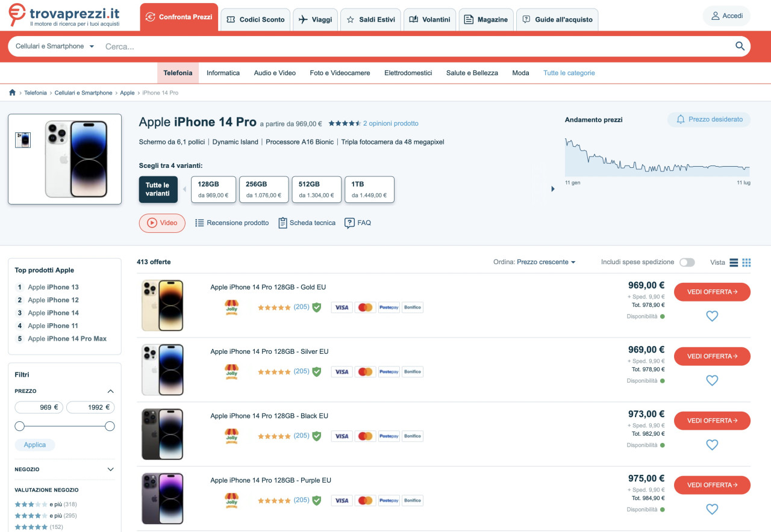Open Cellulari e Smartphone category dropdown
The width and height of the screenshot is (771, 532).
coord(55,46)
